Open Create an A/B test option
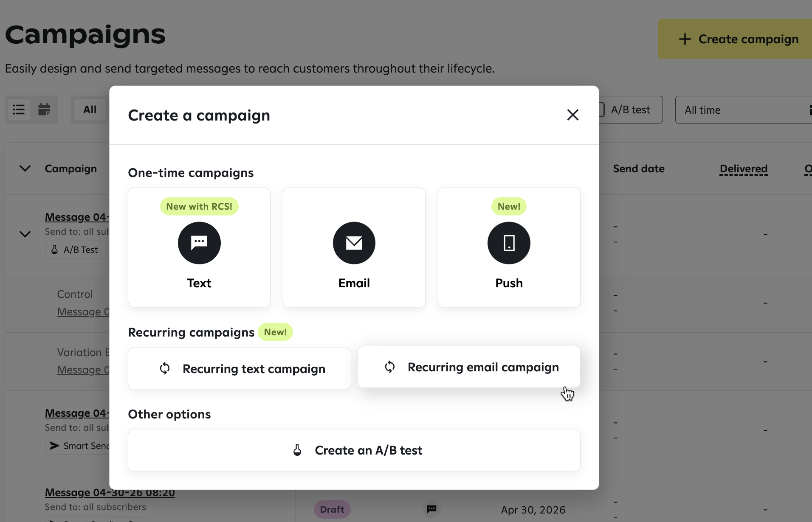Viewport: 812px width, 522px height. tap(354, 450)
